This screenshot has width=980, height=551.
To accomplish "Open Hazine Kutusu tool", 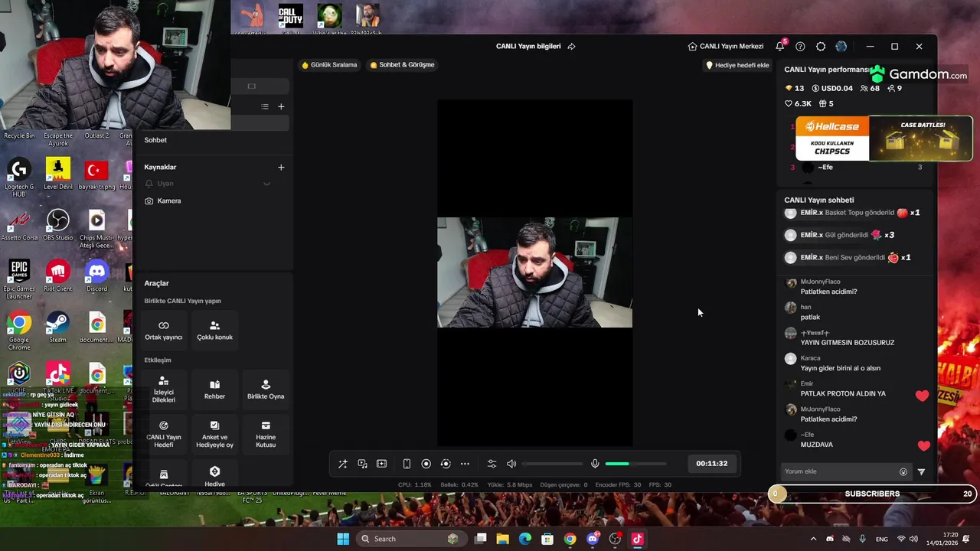I will [266, 434].
